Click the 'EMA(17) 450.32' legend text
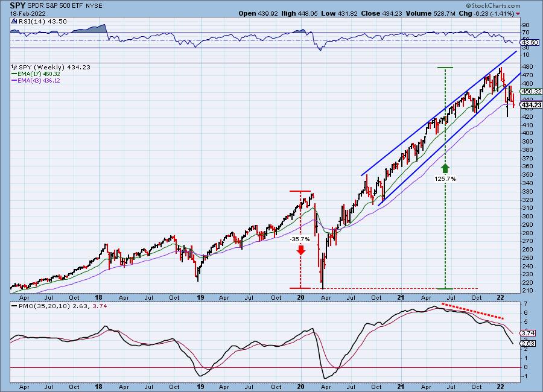The height and width of the screenshot is (392, 543). 39,74
